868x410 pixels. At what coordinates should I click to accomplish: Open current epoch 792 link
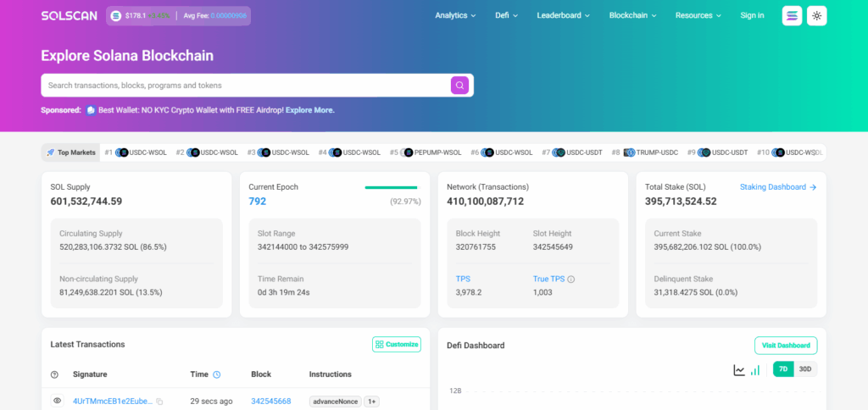coord(258,202)
